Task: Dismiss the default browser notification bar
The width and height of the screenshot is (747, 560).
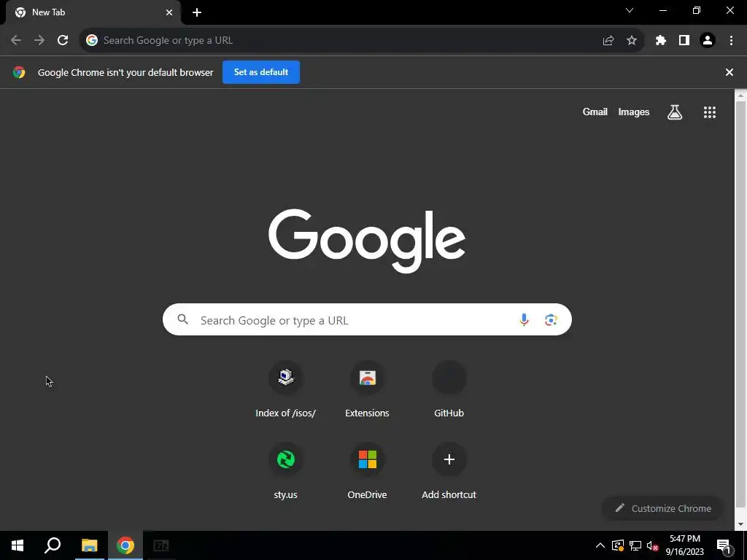Action: (x=729, y=72)
